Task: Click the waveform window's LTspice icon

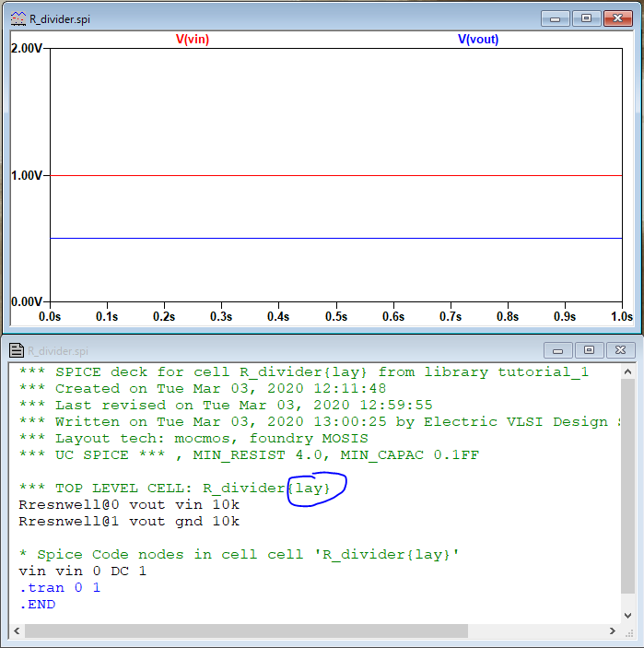Action: point(18,19)
